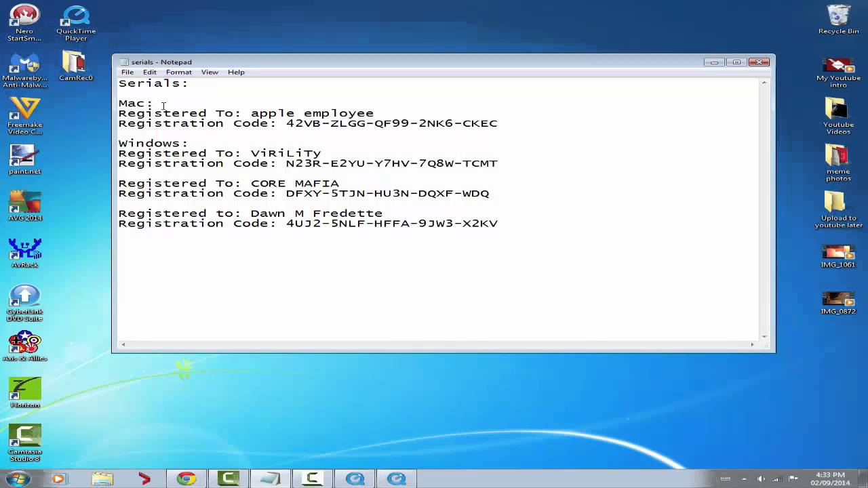Viewport: 868px width, 488px height.
Task: Click Notepad vertical scrollbar up arrow
Action: (x=764, y=83)
